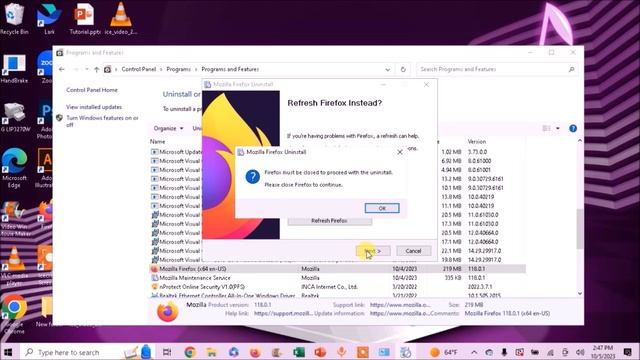Open Recycle Bin desktop icon
Viewport: 640px width, 360px height.
pyautogui.click(x=14, y=18)
